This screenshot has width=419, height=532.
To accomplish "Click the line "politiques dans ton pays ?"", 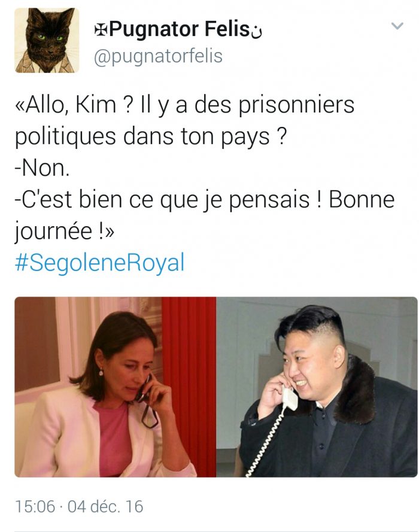I will [x=151, y=136].
